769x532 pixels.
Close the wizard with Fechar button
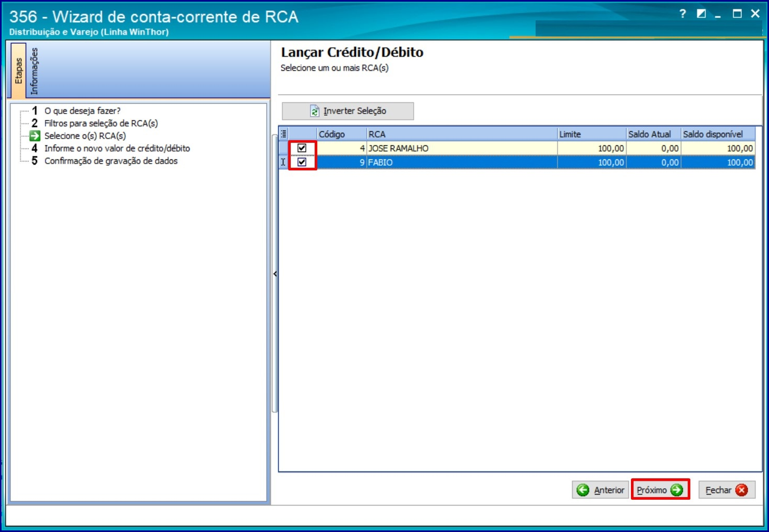727,490
